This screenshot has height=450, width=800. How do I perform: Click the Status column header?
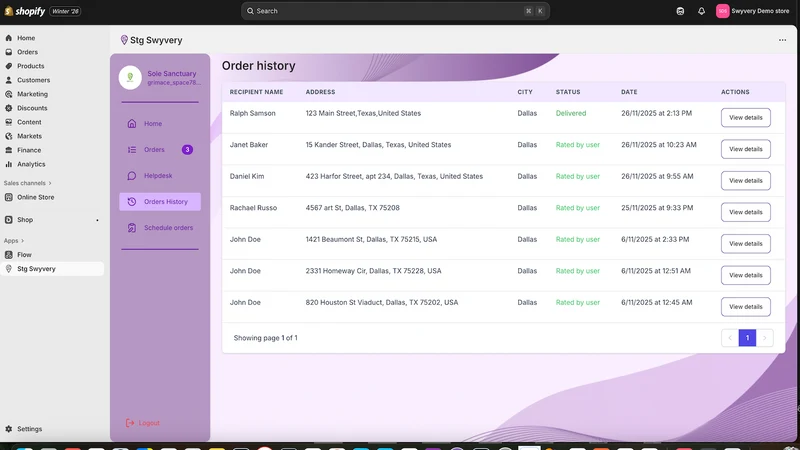pos(568,92)
